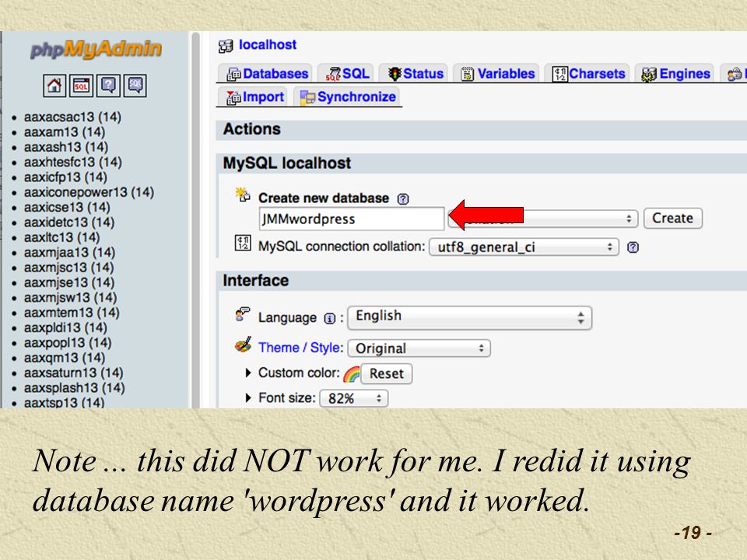Open the Theme / Style link
Image resolution: width=747 pixels, height=560 pixels.
300,348
